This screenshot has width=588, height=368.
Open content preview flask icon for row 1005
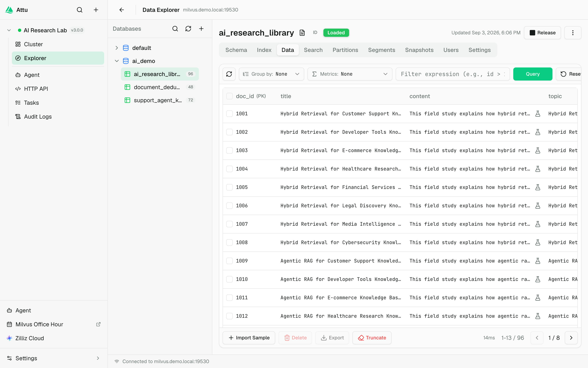[x=538, y=187]
